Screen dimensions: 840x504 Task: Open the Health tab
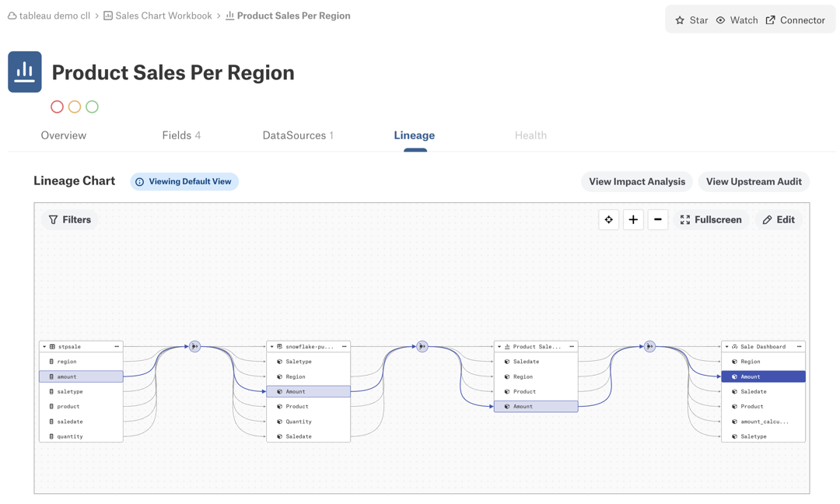(531, 135)
